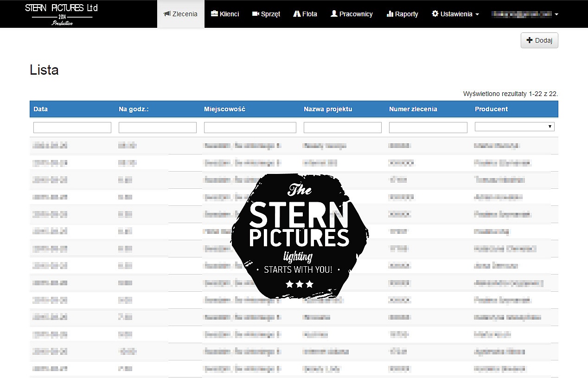The image size is (588, 378).
Task: Expand the Ustawienia dropdown menu
Action: click(455, 14)
